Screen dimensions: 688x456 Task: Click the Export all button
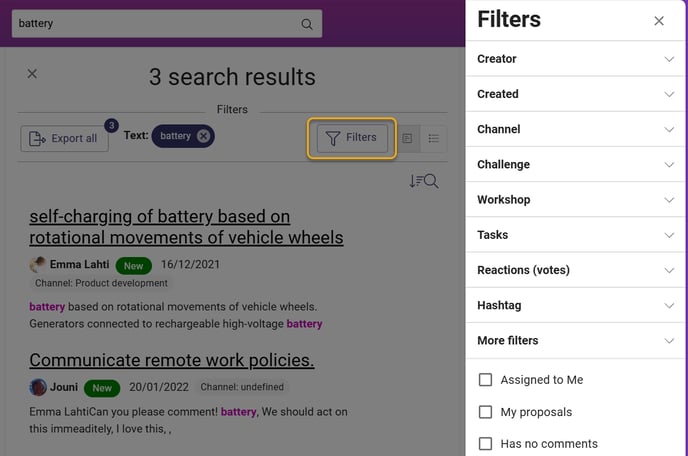[64, 138]
